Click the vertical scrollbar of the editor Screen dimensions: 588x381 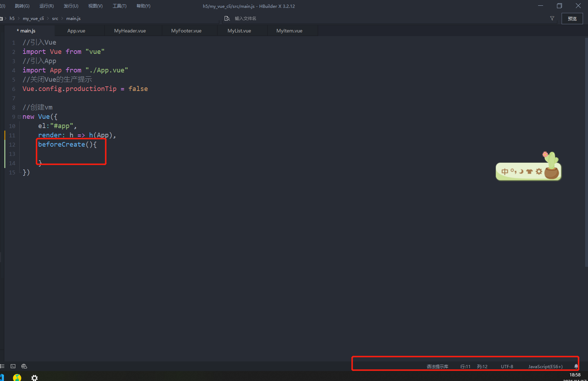586,150
